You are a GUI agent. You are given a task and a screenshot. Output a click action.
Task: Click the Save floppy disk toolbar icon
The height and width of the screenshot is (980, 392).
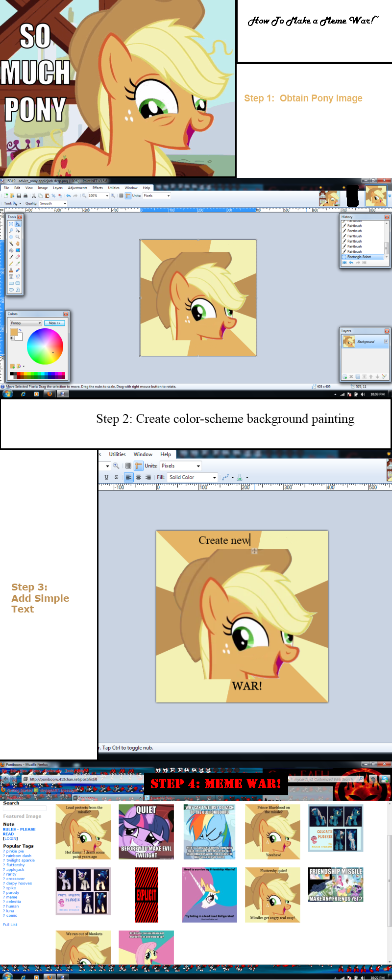[19, 196]
